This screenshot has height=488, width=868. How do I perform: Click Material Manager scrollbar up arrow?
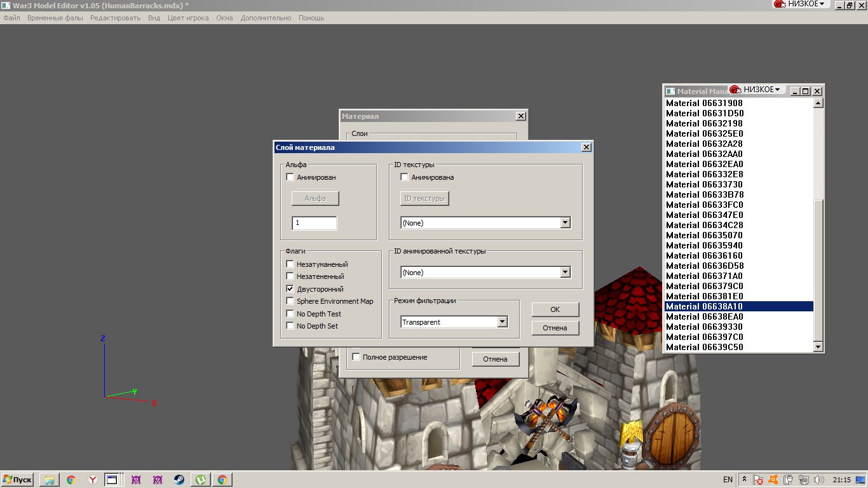[x=818, y=104]
